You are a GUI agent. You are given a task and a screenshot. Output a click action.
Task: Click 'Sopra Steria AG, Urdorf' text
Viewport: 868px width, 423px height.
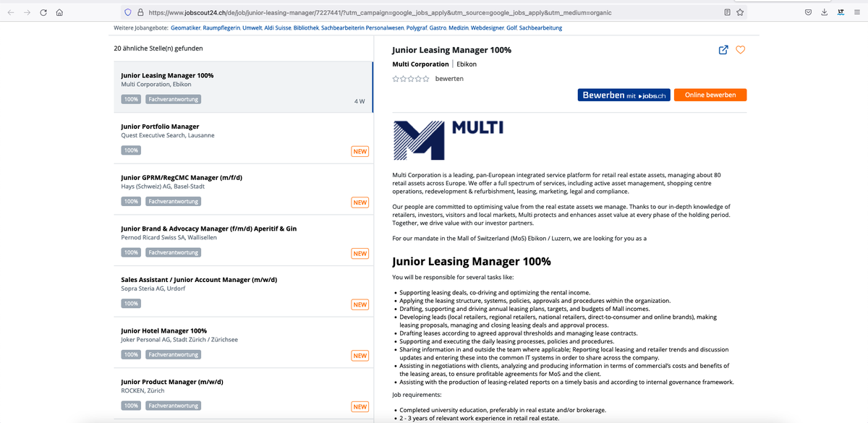pyautogui.click(x=153, y=289)
